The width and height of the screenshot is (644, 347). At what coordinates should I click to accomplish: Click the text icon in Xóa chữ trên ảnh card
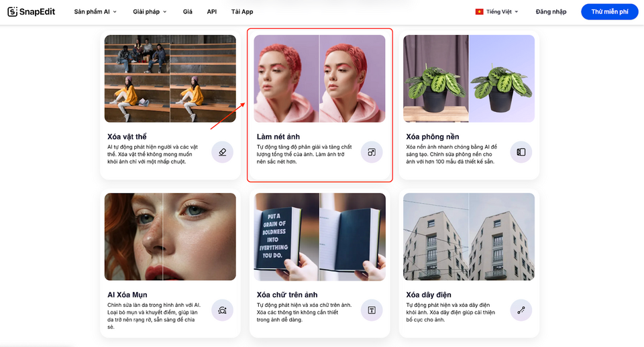[x=372, y=310]
